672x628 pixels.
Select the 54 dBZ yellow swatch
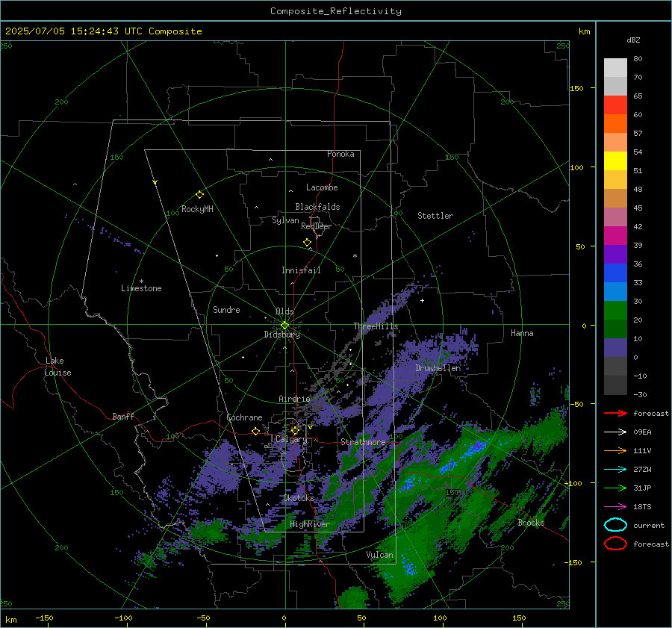click(615, 161)
